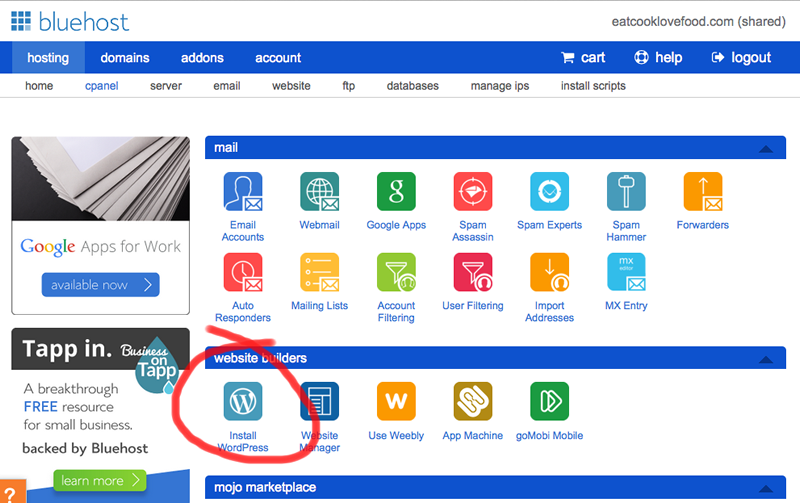800x503 pixels.
Task: Open the Spam Assassin icon
Action: (473, 192)
